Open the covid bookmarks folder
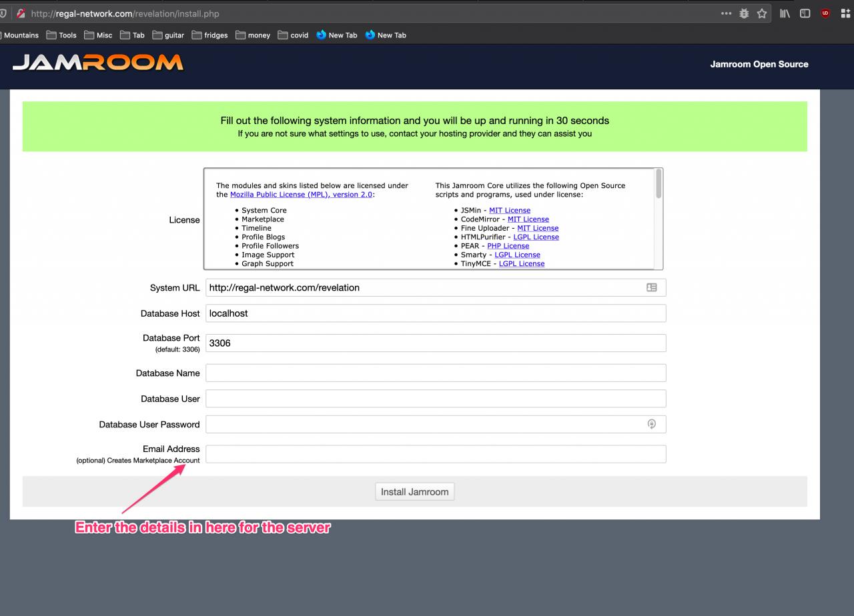The image size is (854, 616). [293, 35]
